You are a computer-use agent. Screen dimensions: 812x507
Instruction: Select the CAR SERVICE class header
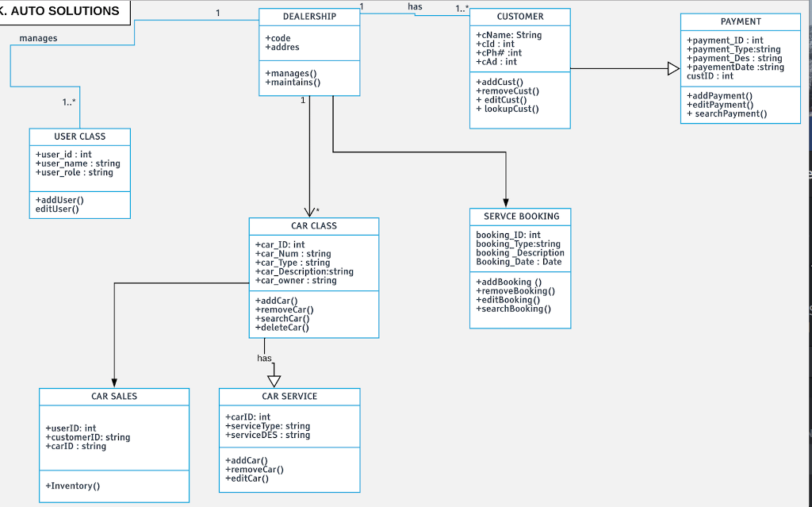click(289, 396)
